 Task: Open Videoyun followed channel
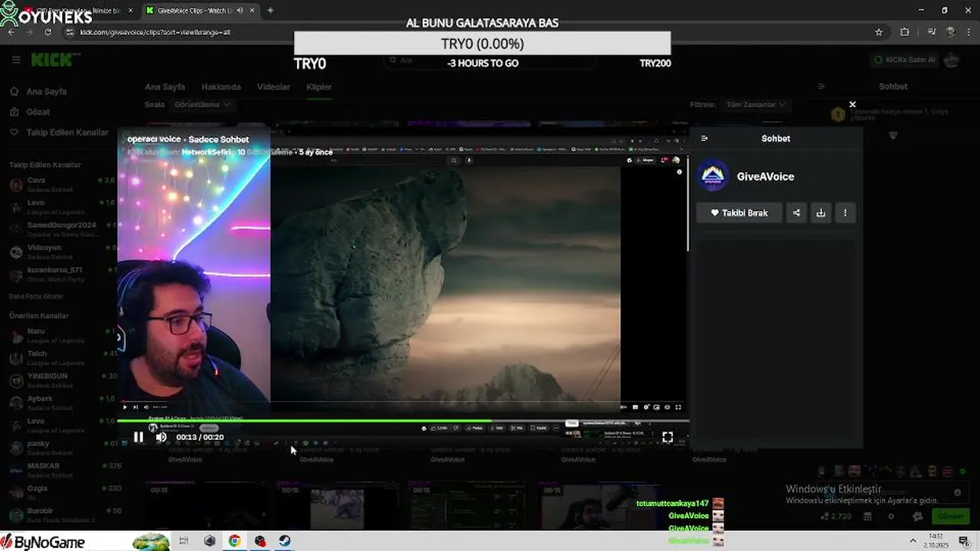pos(61,251)
